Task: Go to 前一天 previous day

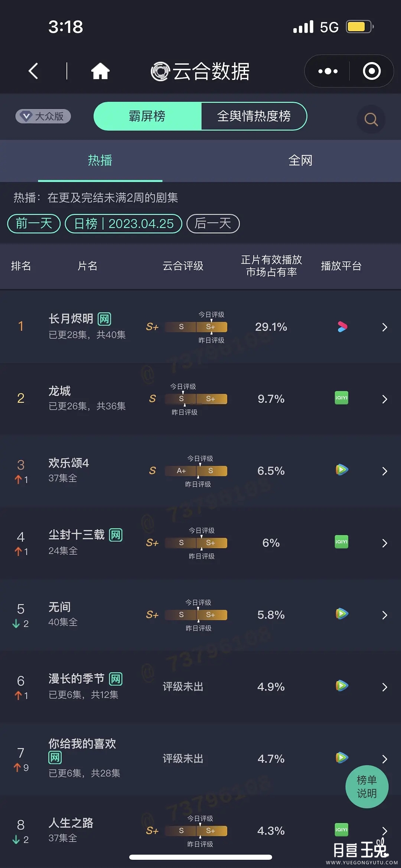Action: click(34, 224)
